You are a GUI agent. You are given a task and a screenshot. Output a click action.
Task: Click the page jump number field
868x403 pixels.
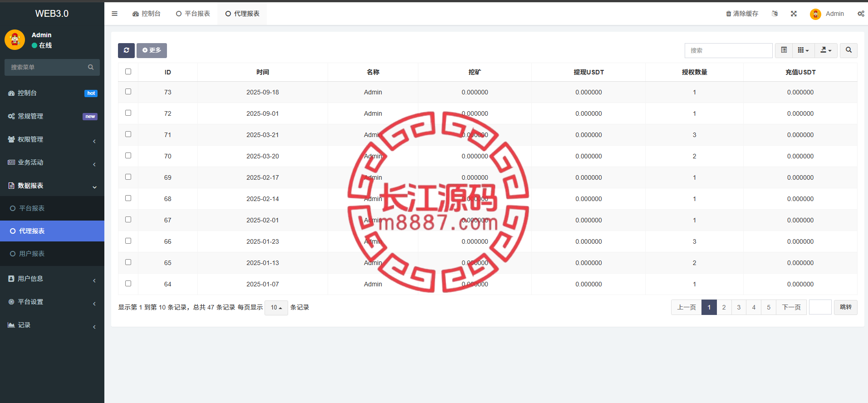tap(820, 307)
